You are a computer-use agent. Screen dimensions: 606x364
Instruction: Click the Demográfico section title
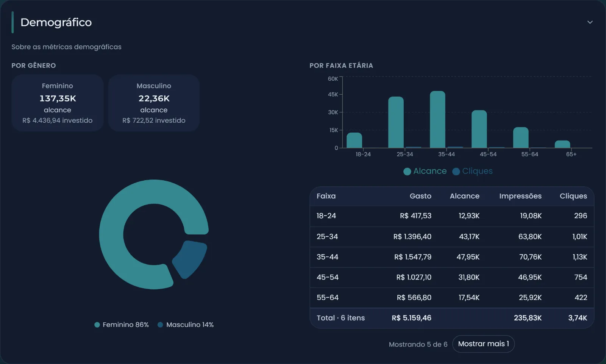point(56,22)
